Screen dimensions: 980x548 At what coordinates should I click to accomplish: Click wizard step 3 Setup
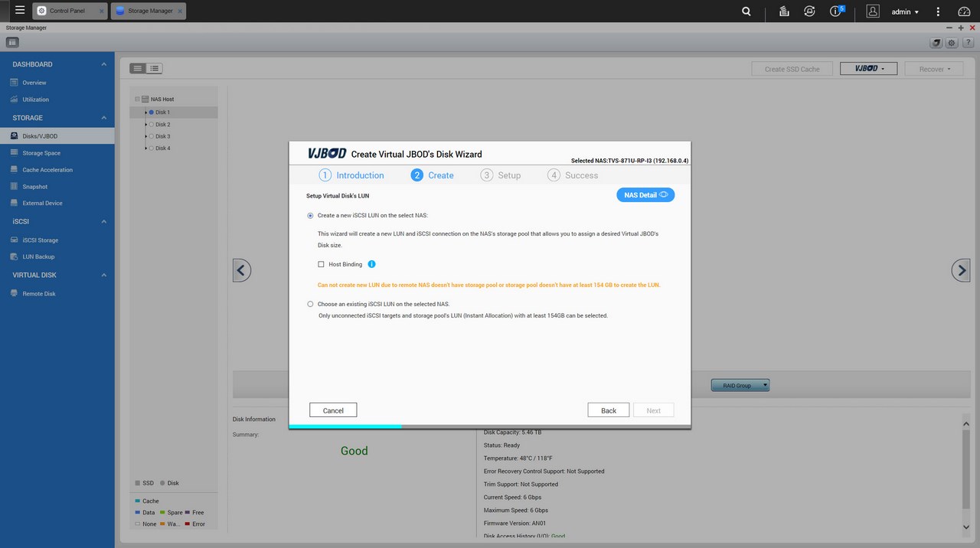tap(501, 175)
